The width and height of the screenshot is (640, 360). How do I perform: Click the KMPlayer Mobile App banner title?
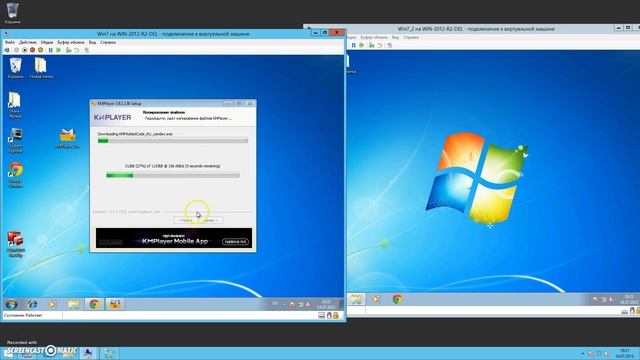point(176,241)
